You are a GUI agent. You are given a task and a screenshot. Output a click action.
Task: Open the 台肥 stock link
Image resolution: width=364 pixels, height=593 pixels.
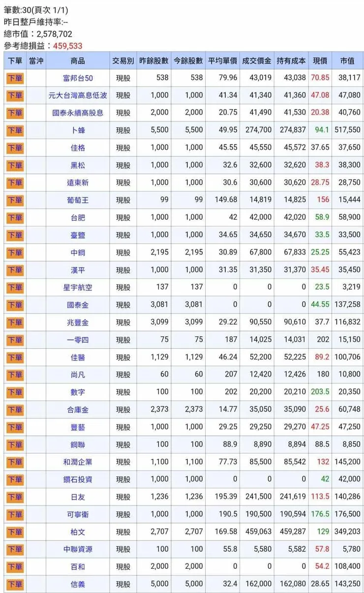pyautogui.click(x=78, y=218)
